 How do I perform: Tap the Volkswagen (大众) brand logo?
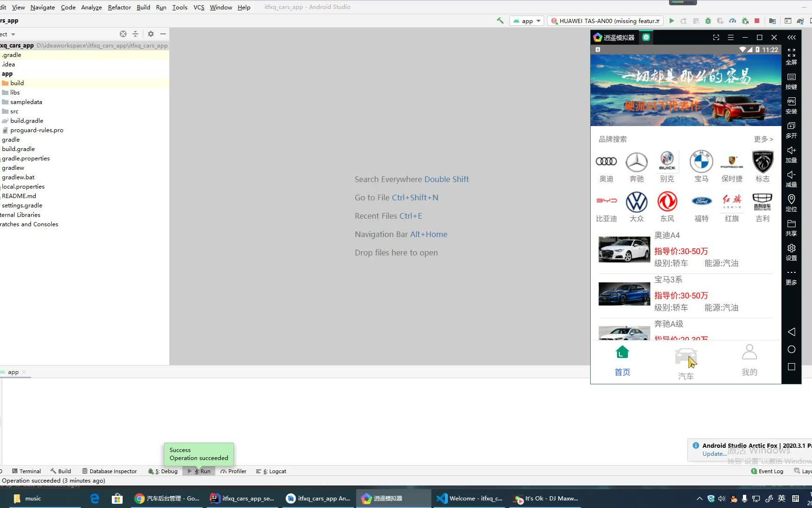coord(637,202)
